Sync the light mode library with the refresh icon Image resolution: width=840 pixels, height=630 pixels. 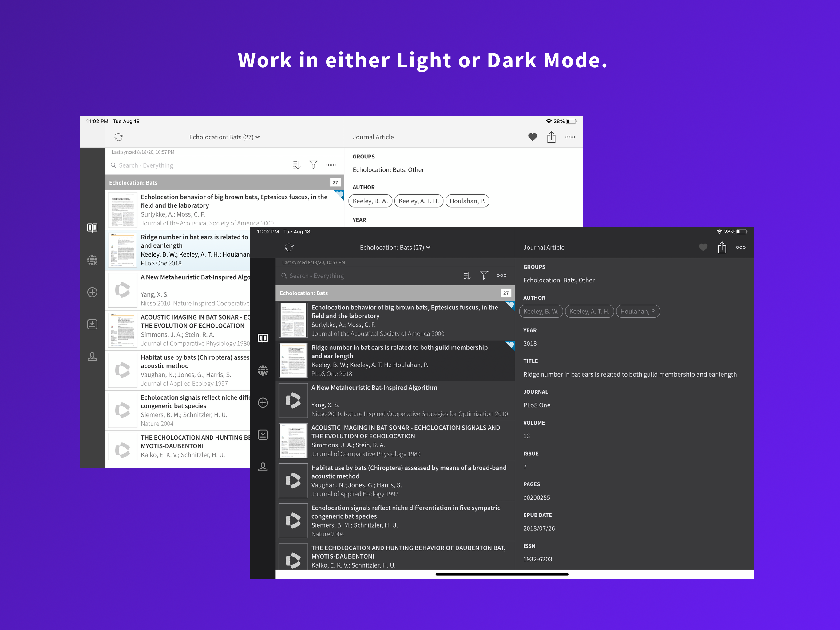click(x=118, y=137)
